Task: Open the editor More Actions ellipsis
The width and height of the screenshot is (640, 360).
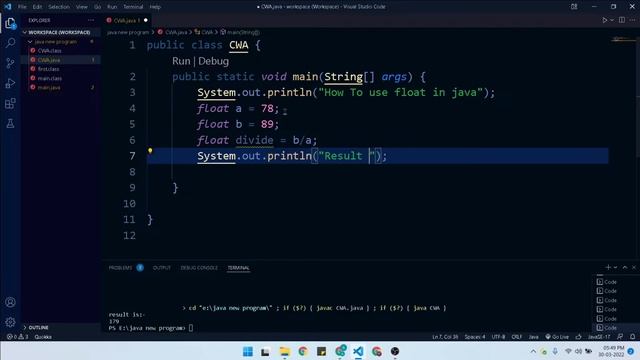Action: (x=632, y=20)
